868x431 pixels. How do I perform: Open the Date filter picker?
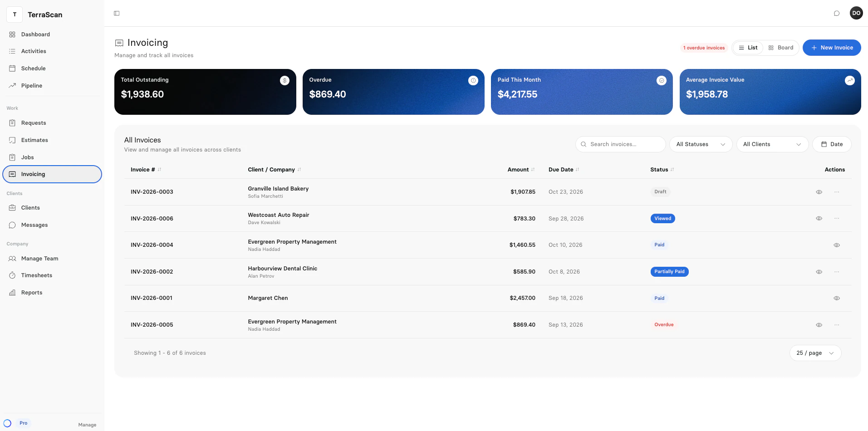[x=832, y=144]
